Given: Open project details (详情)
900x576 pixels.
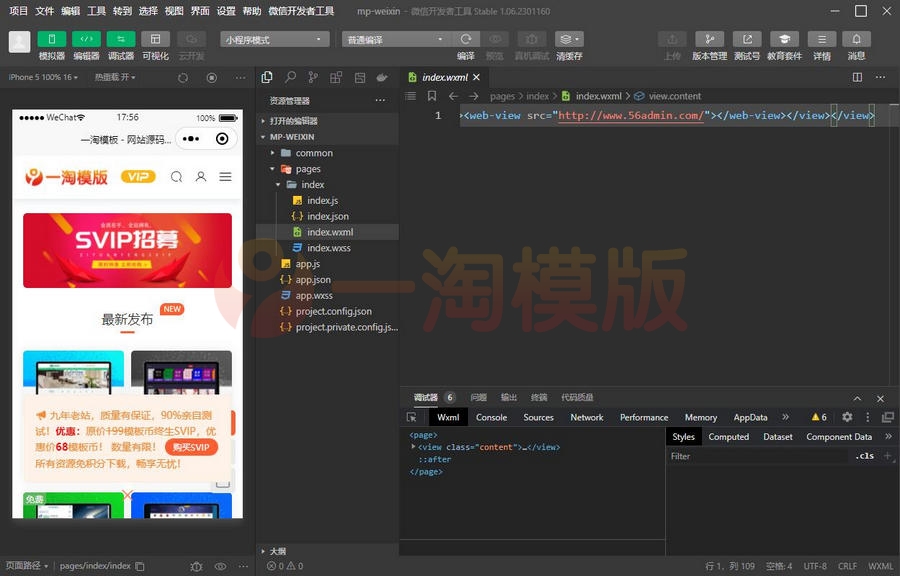Looking at the screenshot, I should pyautogui.click(x=822, y=39).
